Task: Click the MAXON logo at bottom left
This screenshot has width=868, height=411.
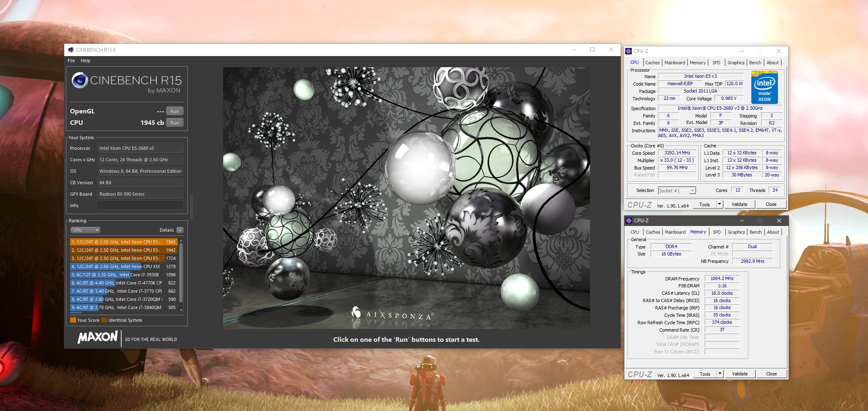Action: (98, 337)
